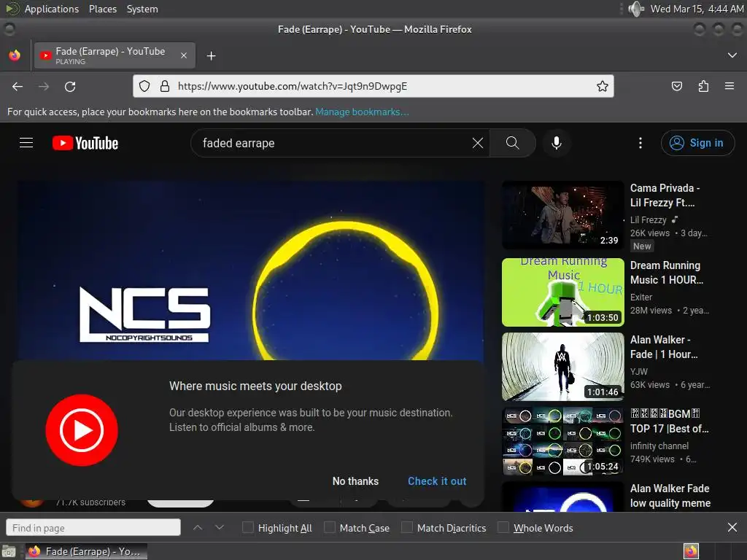
Task: Open YouTube settings three-dot menu
Action: [x=640, y=143]
